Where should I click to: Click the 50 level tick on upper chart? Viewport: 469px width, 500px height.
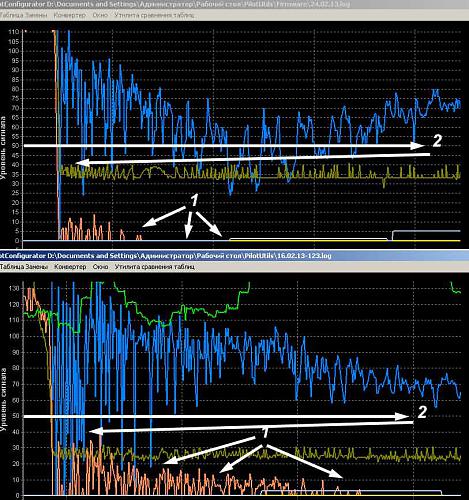pos(15,146)
